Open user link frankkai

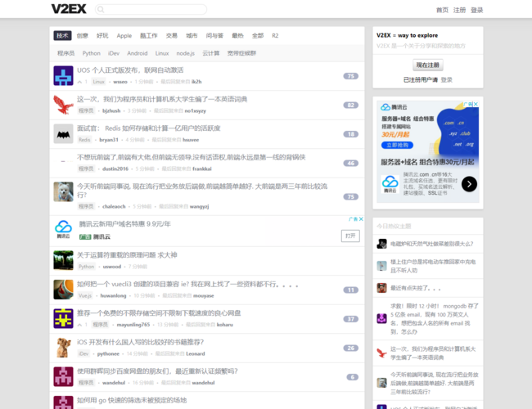tap(202, 169)
